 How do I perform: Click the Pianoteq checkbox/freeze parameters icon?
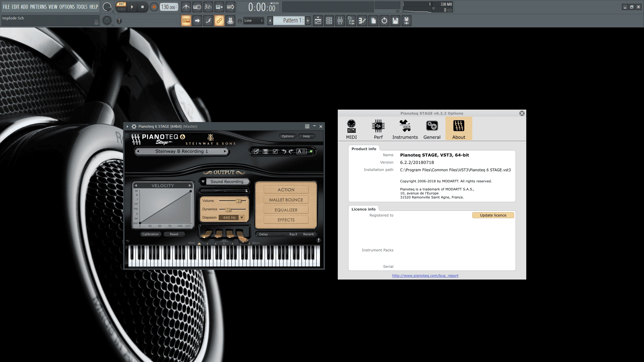click(x=275, y=152)
